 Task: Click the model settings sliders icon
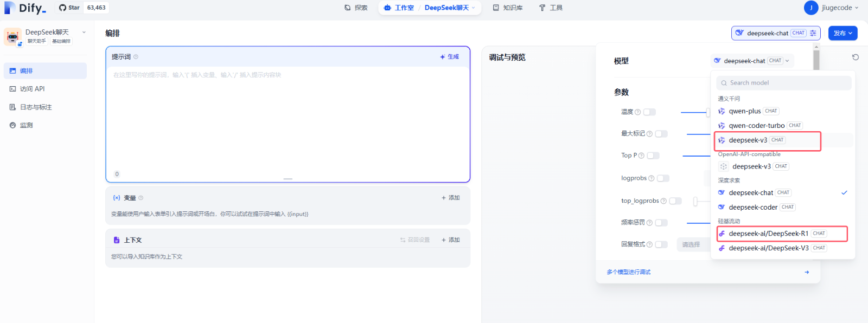tap(813, 33)
